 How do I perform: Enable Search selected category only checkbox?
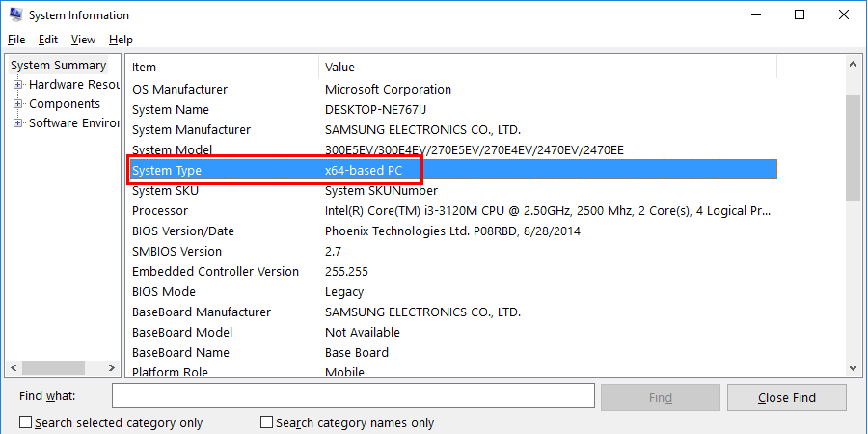coord(25,422)
